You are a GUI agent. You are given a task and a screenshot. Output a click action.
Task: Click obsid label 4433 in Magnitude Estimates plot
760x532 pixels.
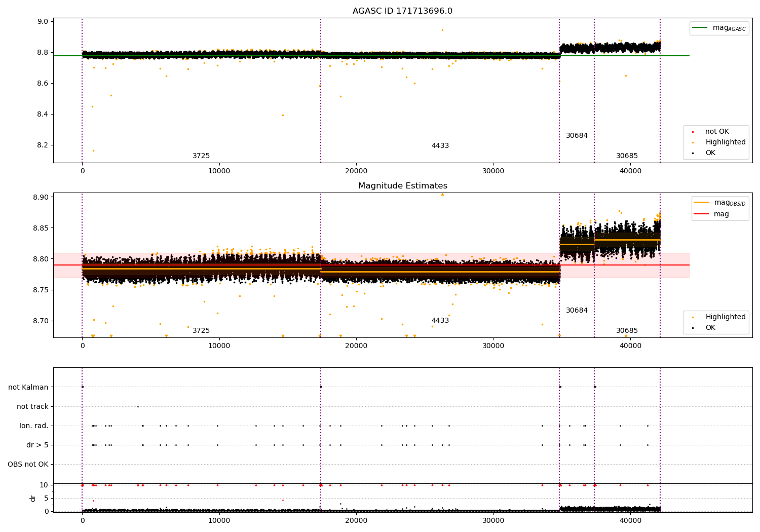pyautogui.click(x=440, y=321)
